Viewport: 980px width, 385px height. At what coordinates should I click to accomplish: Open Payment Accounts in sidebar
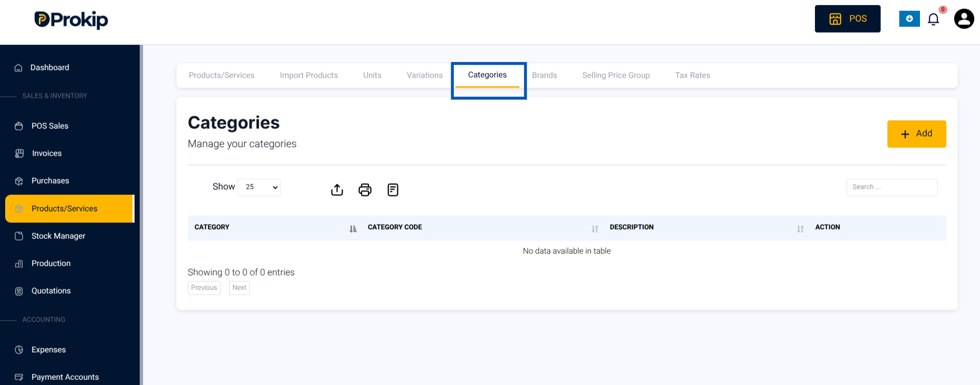point(65,377)
